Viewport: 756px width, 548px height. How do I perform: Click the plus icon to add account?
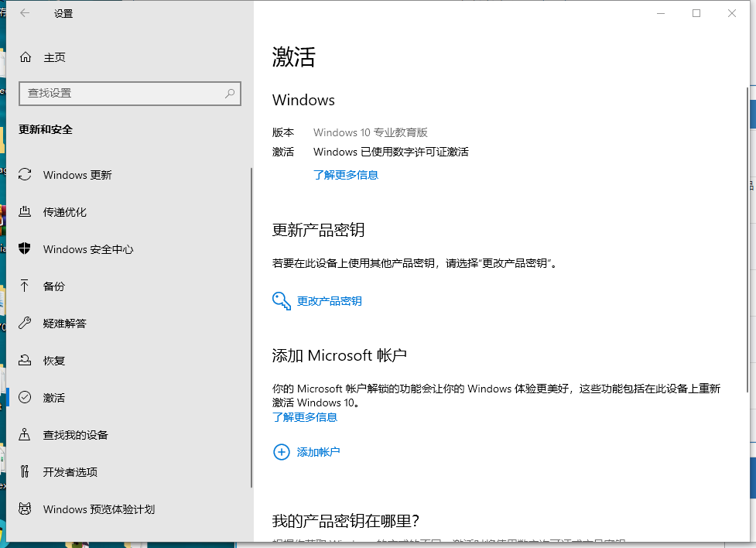point(281,452)
